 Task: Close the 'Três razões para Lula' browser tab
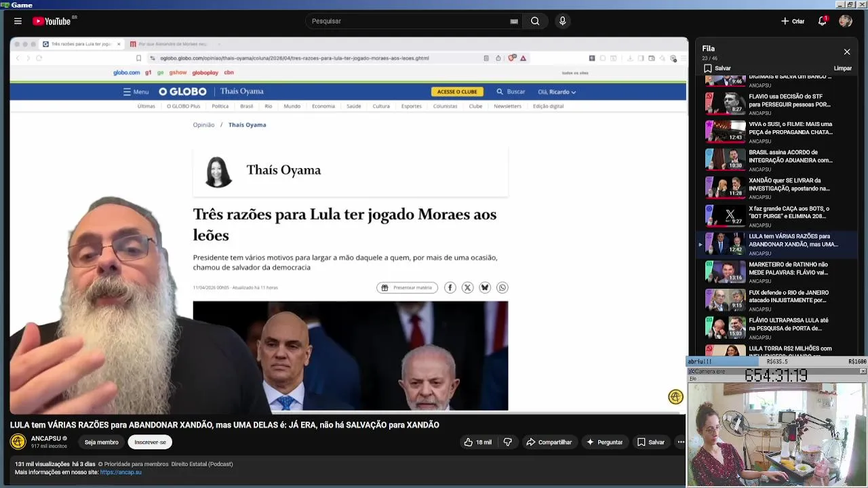[x=119, y=44]
